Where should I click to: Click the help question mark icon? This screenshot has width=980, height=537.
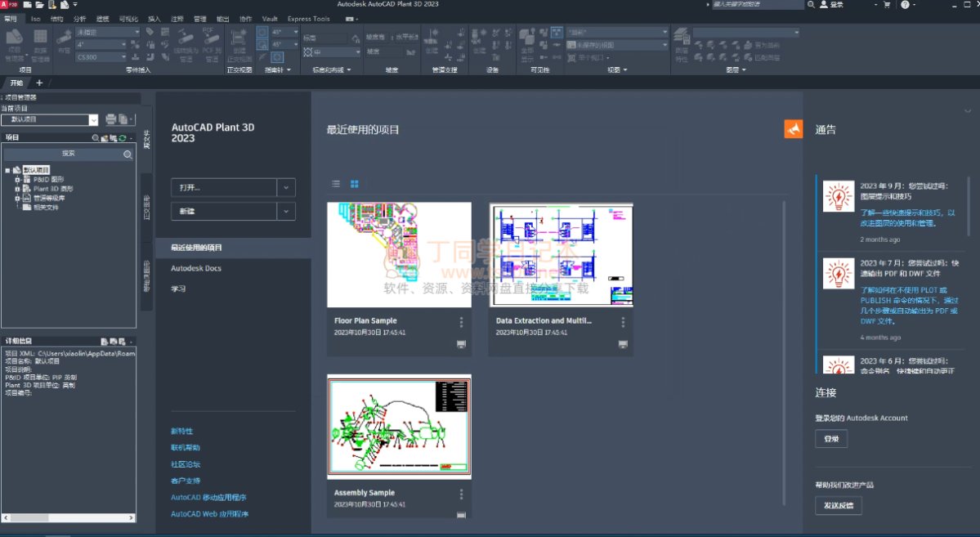pyautogui.click(x=906, y=5)
